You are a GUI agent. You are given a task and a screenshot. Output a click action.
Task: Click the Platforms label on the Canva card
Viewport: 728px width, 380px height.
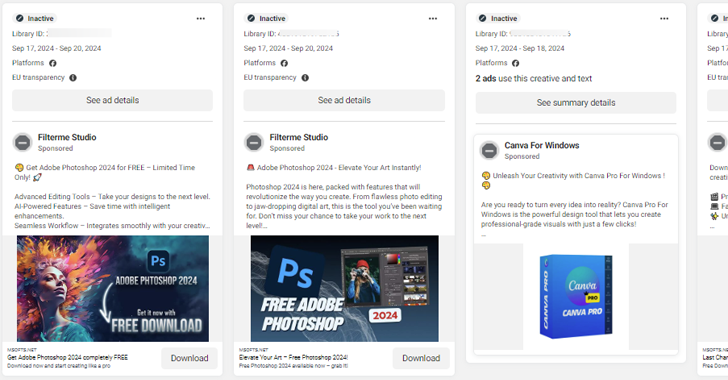click(491, 63)
